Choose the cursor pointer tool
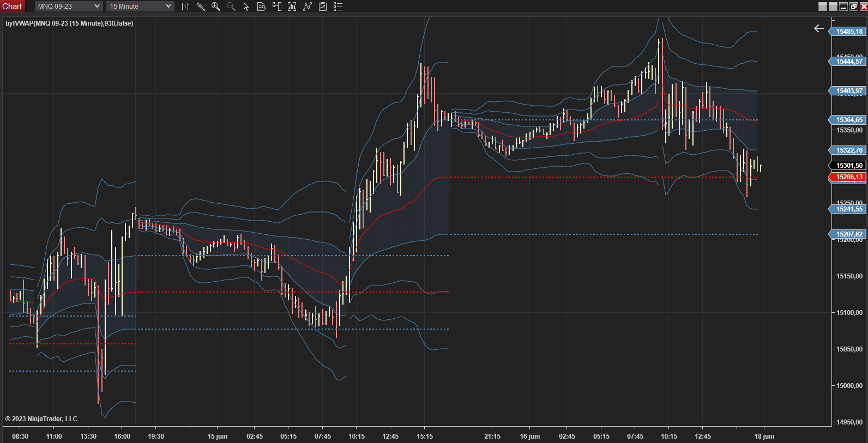Screen dimensions: 868x443 (x=246, y=7)
